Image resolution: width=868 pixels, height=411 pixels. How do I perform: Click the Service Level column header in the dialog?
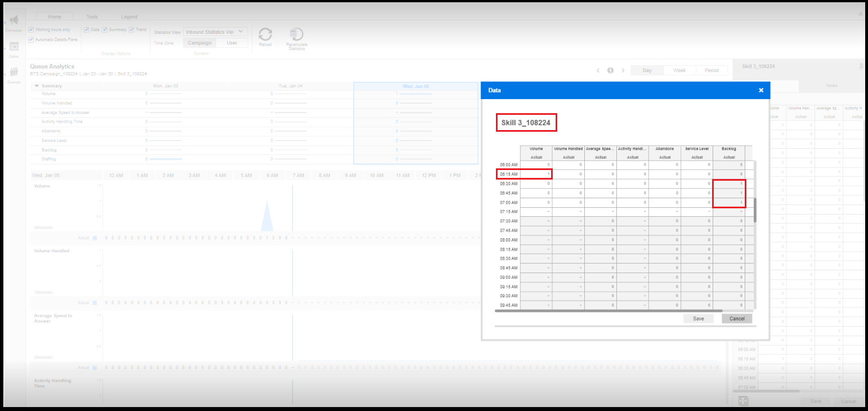pyautogui.click(x=697, y=149)
